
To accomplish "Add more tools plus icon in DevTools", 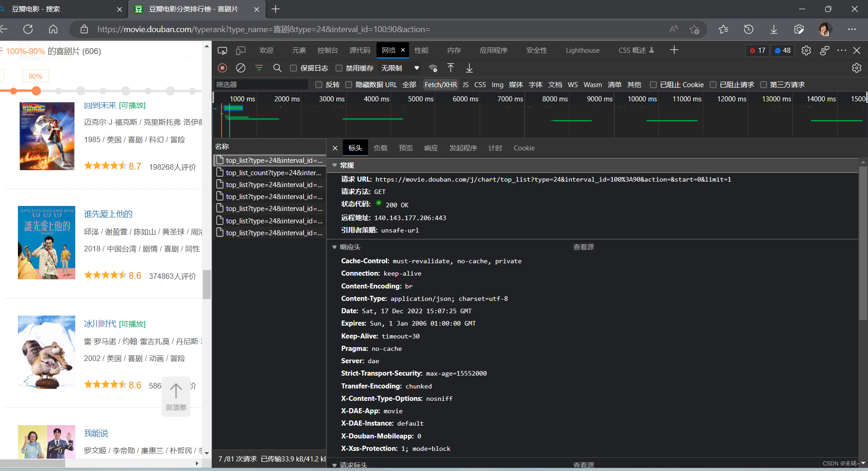I will (x=674, y=50).
